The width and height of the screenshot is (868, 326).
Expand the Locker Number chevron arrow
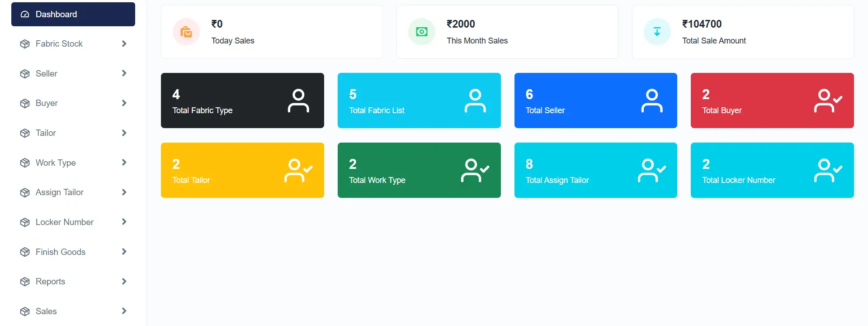(124, 222)
